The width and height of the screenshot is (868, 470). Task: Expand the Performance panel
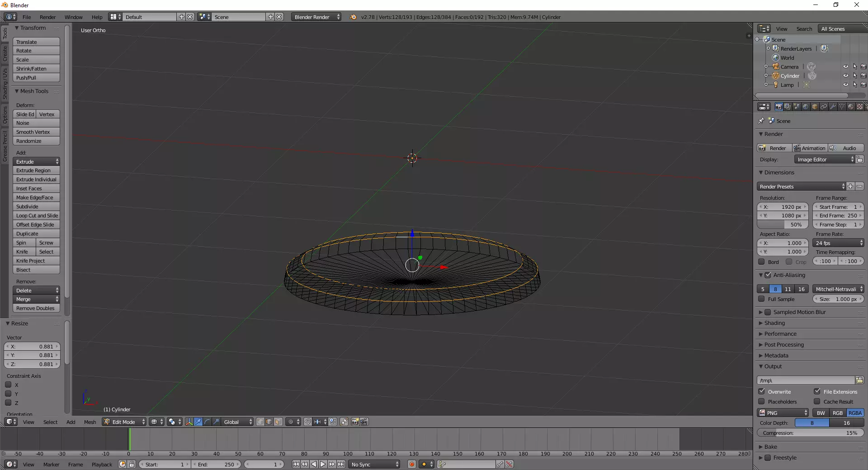[x=780, y=334]
